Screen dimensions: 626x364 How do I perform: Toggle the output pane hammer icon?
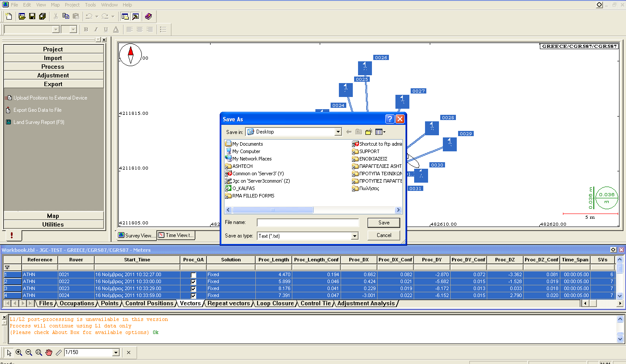(135, 17)
